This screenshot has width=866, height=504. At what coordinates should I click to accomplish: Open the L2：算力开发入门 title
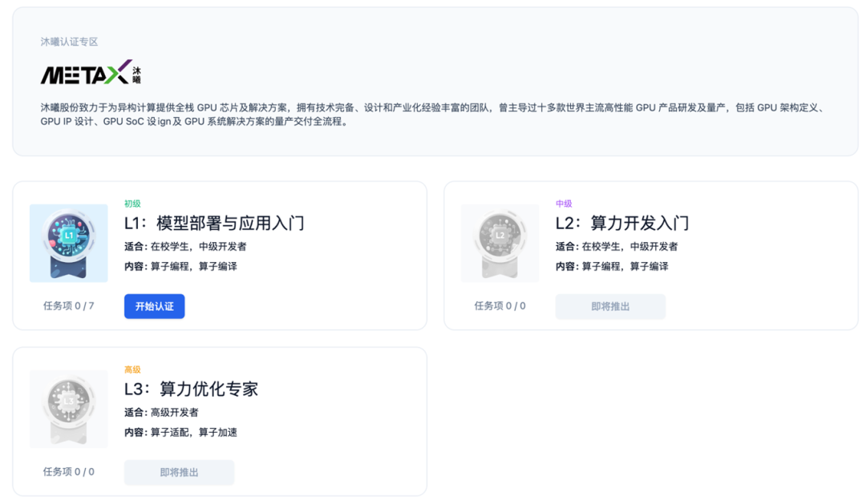622,223
